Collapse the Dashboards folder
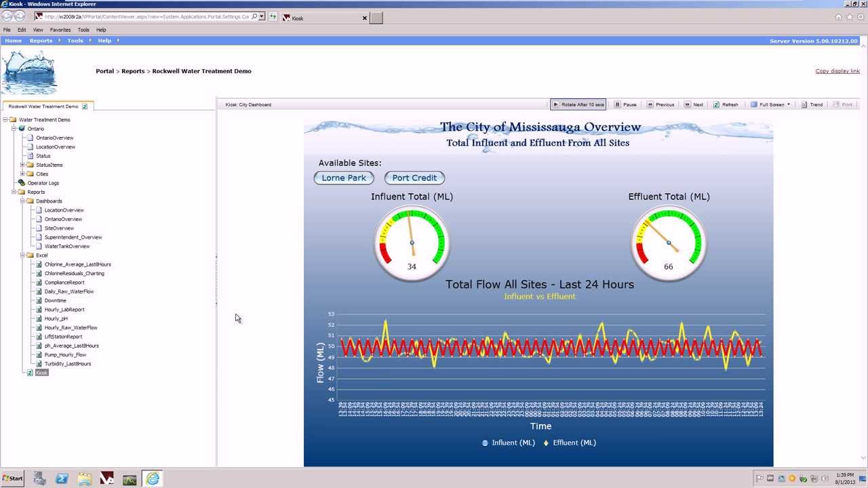 pos(22,201)
